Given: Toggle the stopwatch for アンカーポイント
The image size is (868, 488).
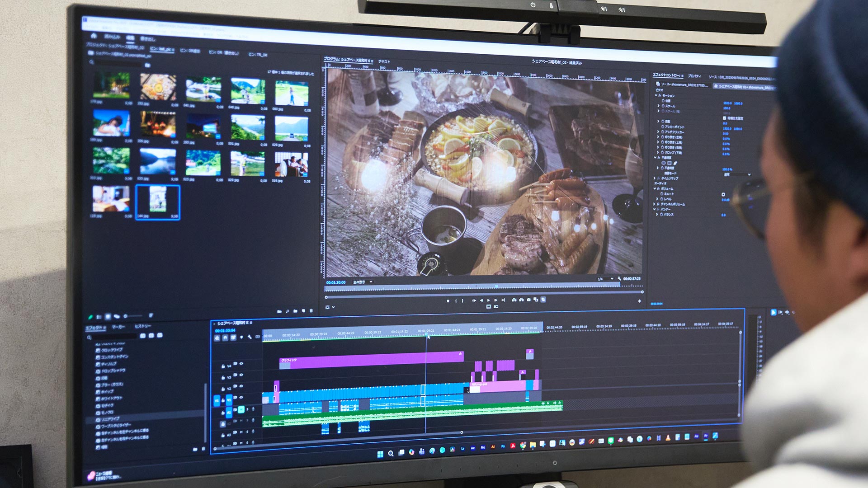Looking at the screenshot, I should [663, 127].
